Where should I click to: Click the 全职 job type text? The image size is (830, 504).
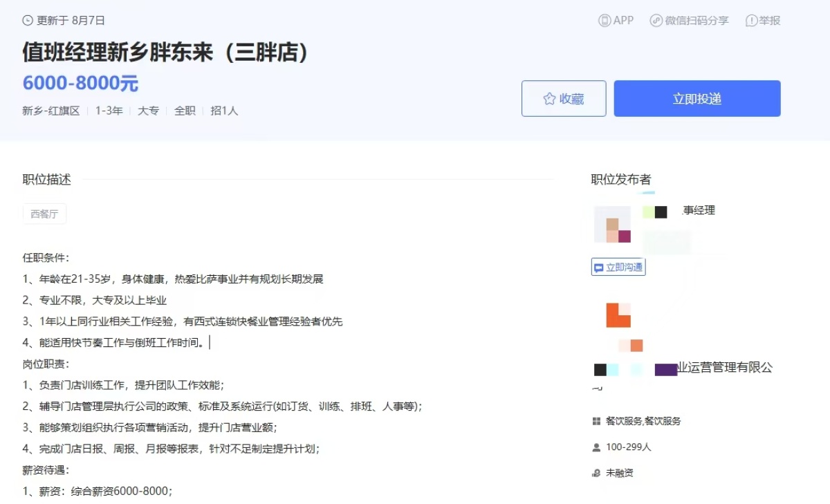[185, 111]
